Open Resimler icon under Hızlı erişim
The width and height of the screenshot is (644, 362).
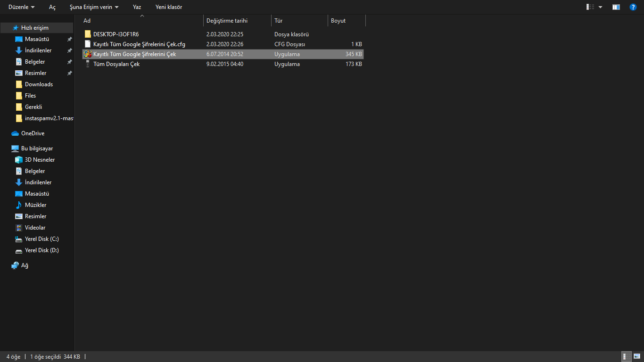(19, 73)
